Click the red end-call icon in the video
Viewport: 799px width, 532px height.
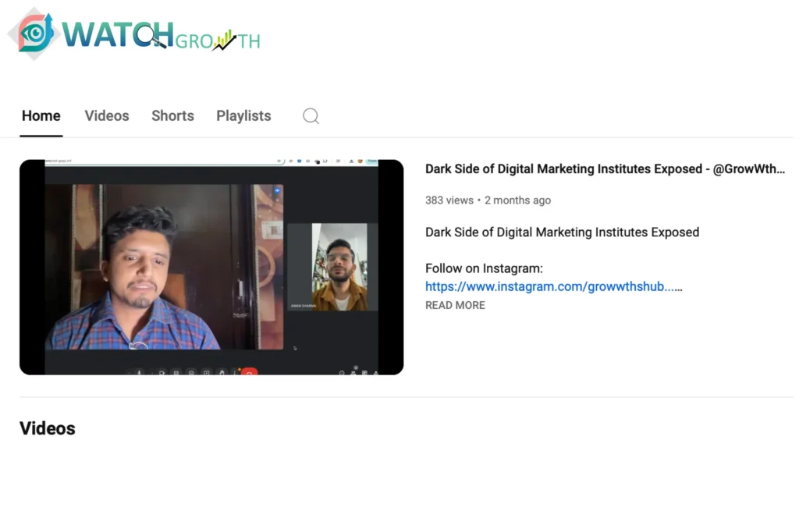coord(249,373)
